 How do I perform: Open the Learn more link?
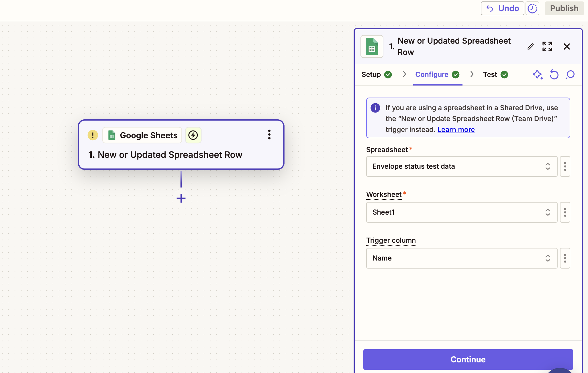pyautogui.click(x=456, y=130)
